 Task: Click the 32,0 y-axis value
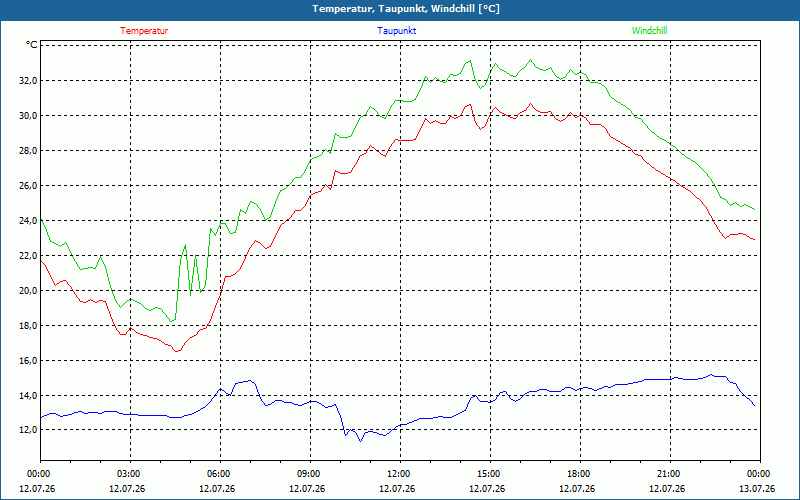tap(28, 81)
